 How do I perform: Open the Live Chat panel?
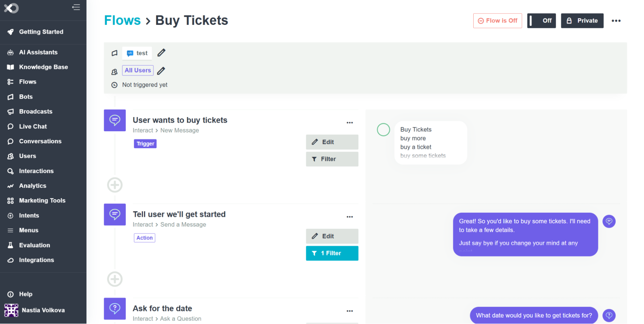[33, 126]
